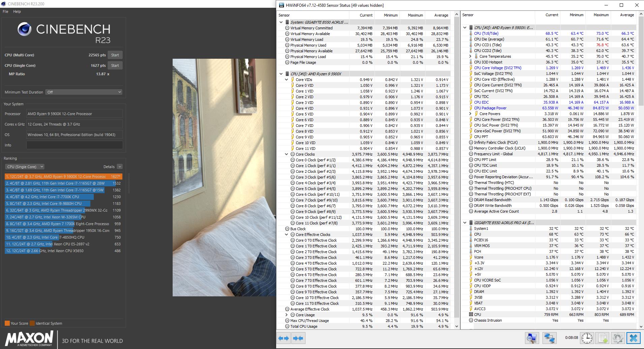This screenshot has width=644, height=349.
Task: Collapse the GIGABYTE B550 AORUS PRO AX group
Action: 465,223
